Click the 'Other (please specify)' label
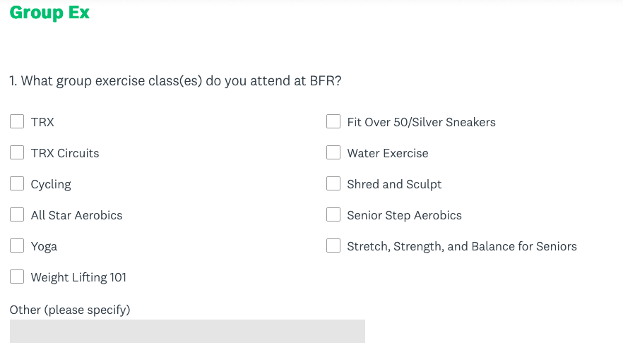 click(70, 310)
